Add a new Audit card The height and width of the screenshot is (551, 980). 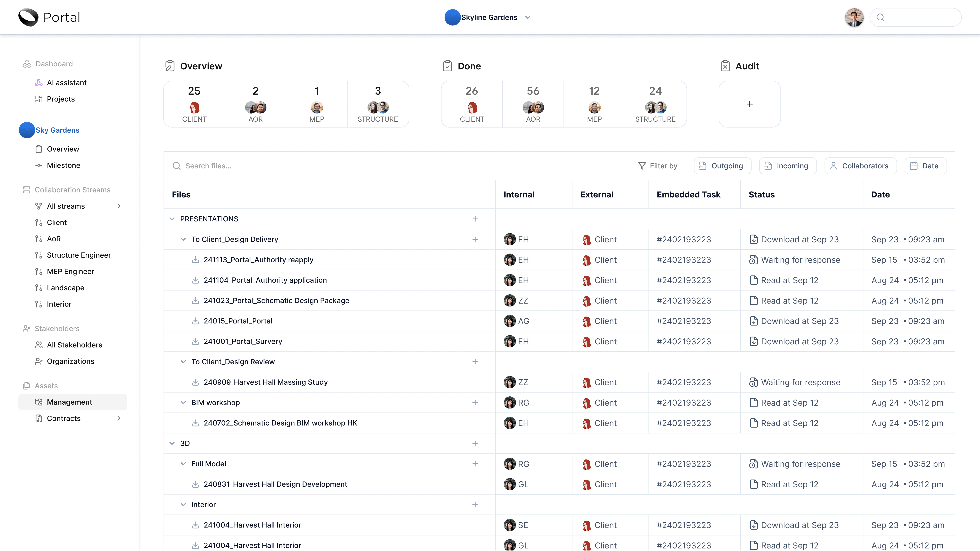pyautogui.click(x=749, y=104)
